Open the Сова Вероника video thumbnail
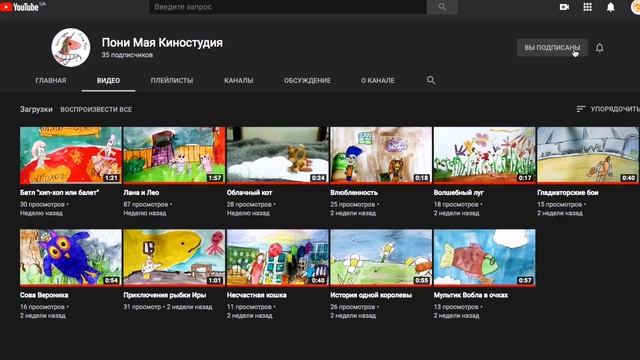This screenshot has height=360, width=640. point(71,258)
